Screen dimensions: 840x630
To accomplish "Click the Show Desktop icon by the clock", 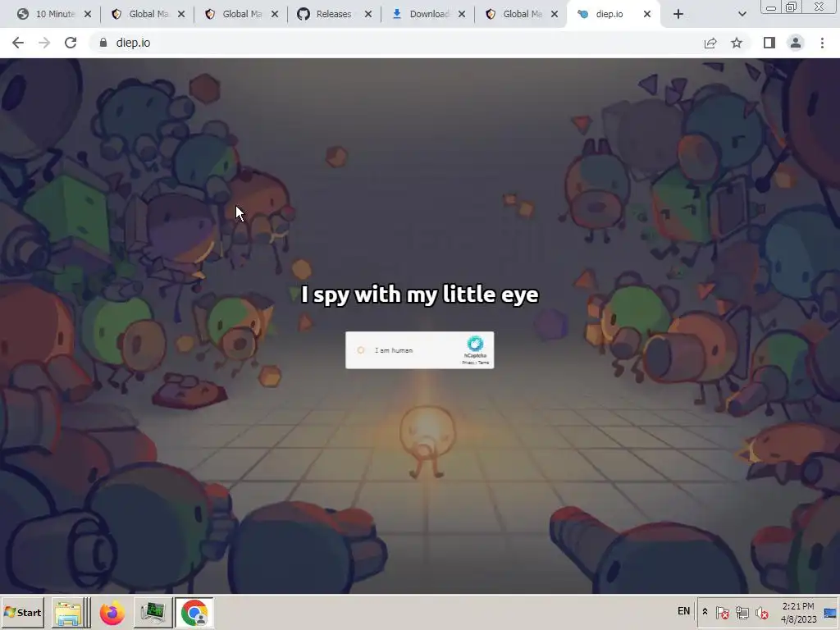I will [x=830, y=612].
